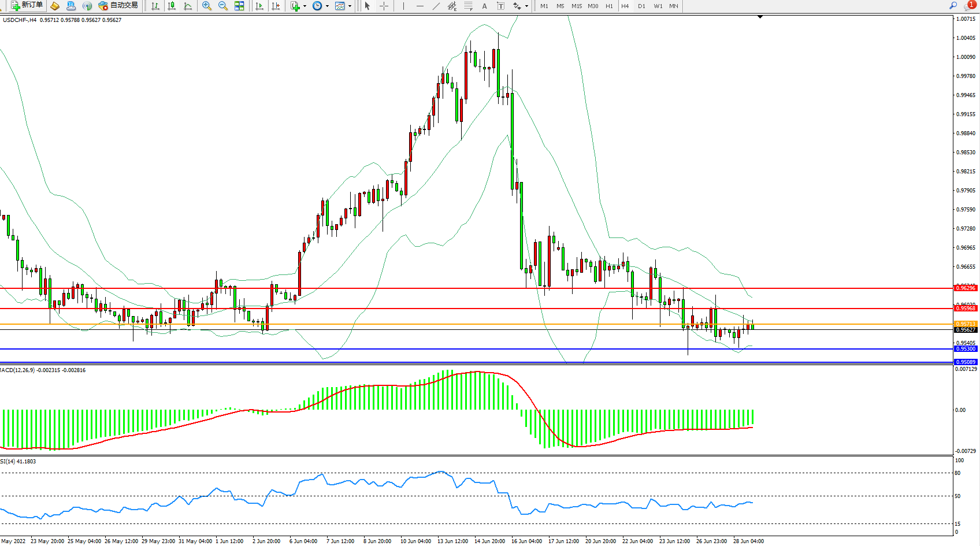Switch chart to bar chart mode

tap(155, 6)
